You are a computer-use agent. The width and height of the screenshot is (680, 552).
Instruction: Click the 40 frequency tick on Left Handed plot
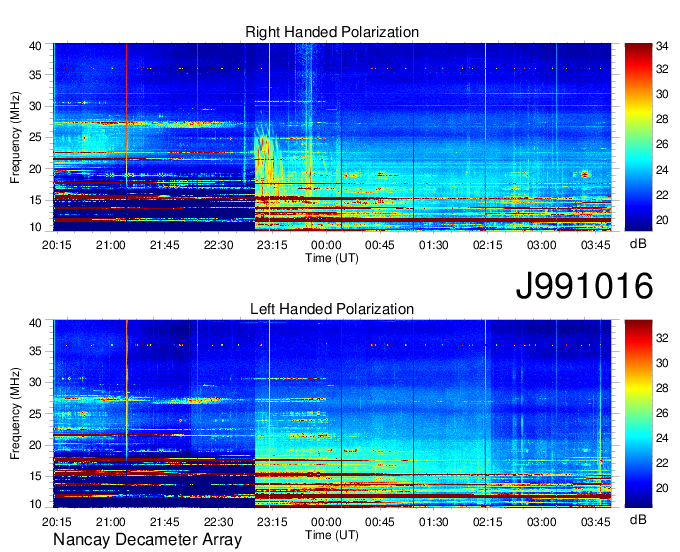35,323
